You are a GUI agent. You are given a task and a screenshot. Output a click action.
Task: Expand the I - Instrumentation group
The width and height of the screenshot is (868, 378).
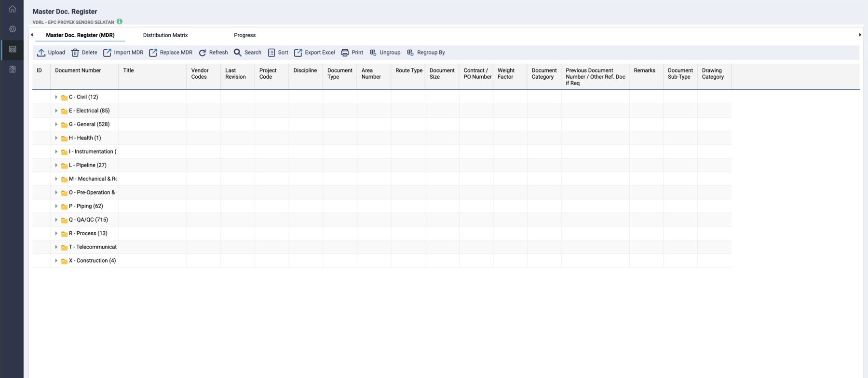56,152
